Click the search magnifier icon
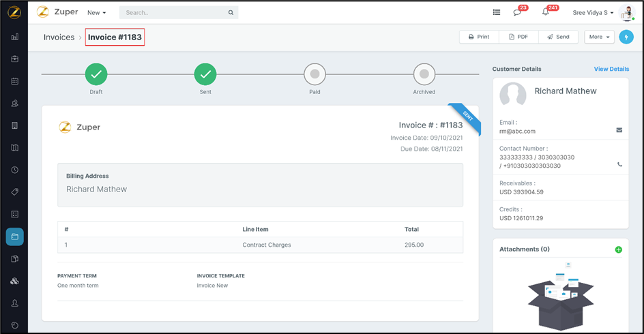Screen dimensions: 644x334 [231, 13]
